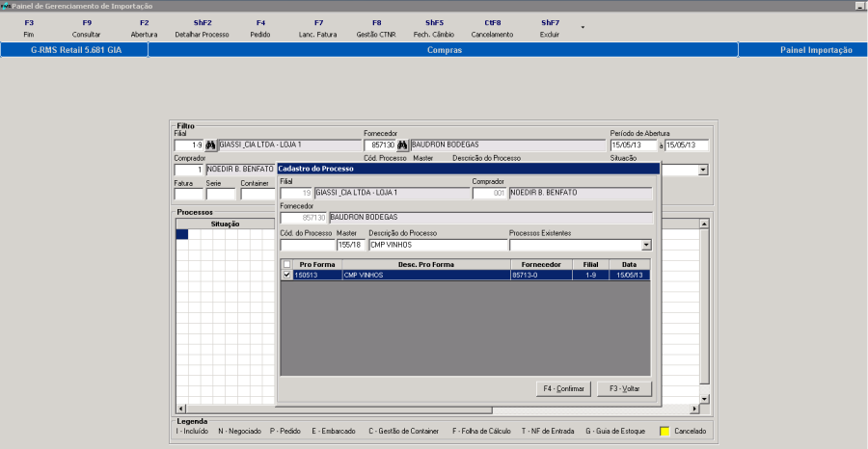Select CtF8 Cancelamento in the top menu
This screenshot has width=868, height=449.
tap(492, 28)
